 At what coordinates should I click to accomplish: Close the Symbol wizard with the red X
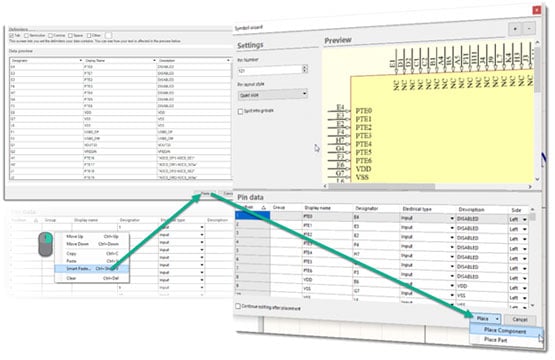pos(536,10)
